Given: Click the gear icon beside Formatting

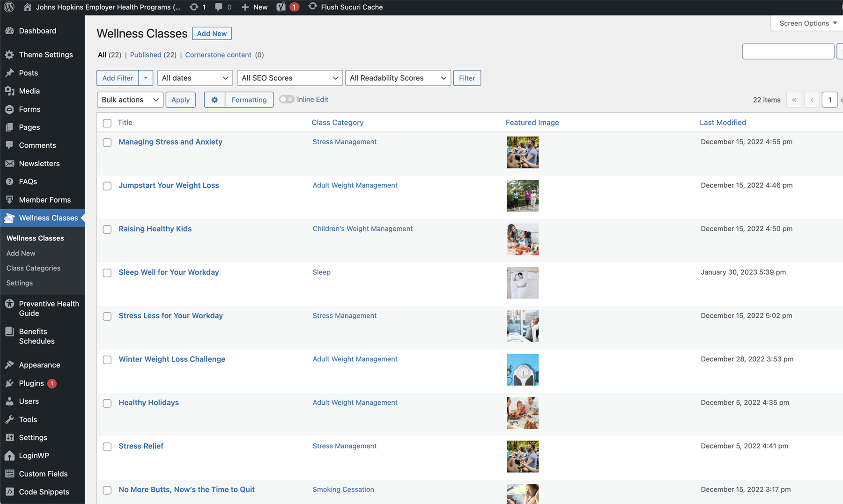Looking at the screenshot, I should 214,100.
